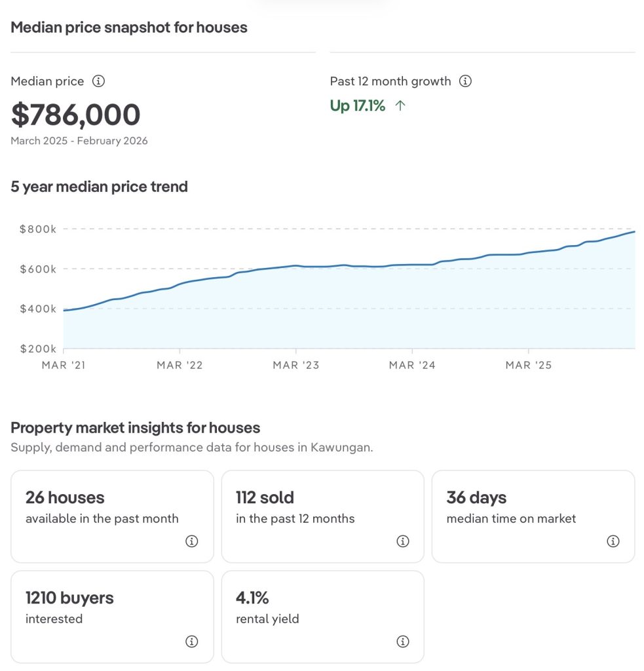The image size is (644, 671).
Task: Select the MAR '25 axis marker
Action: click(528, 365)
